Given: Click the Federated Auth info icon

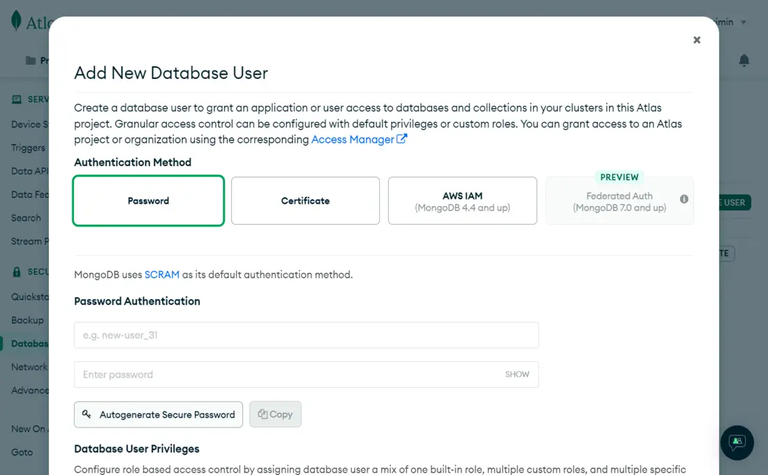Looking at the screenshot, I should click(x=684, y=199).
